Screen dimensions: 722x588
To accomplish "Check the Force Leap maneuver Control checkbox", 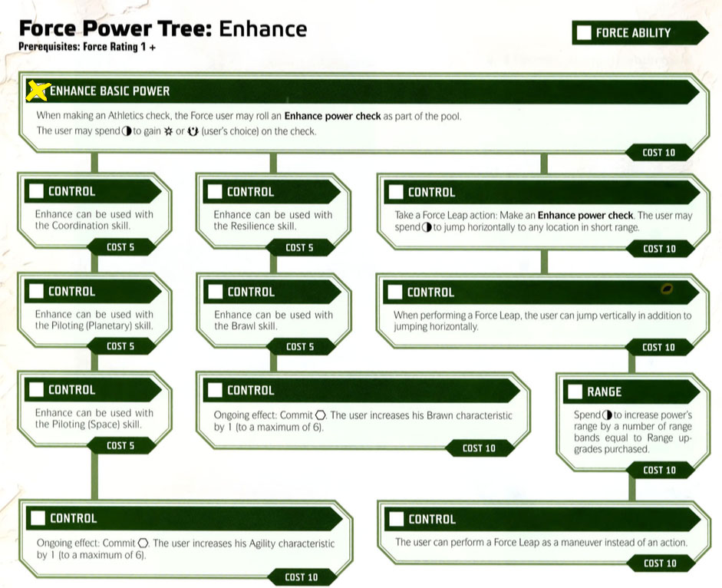I will tap(396, 519).
